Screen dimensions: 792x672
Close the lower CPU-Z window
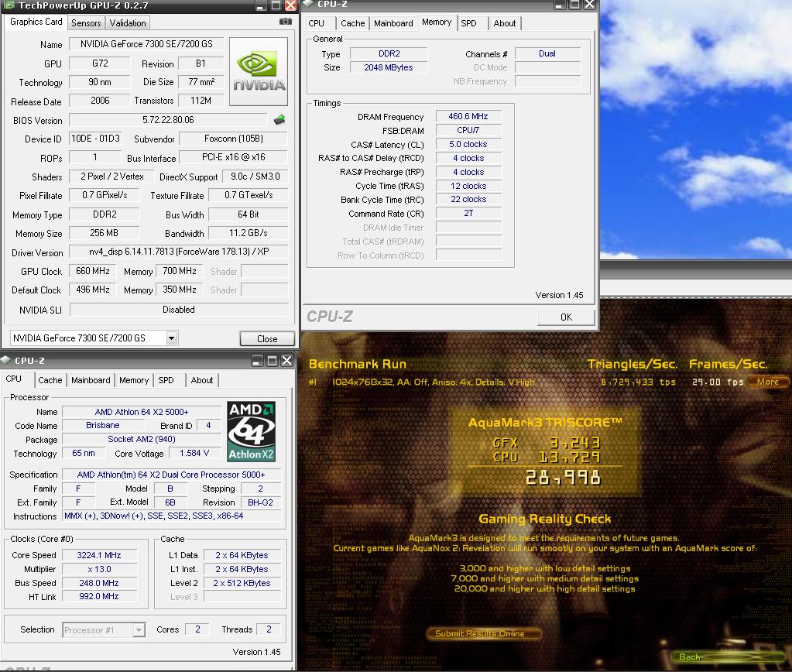(286, 360)
